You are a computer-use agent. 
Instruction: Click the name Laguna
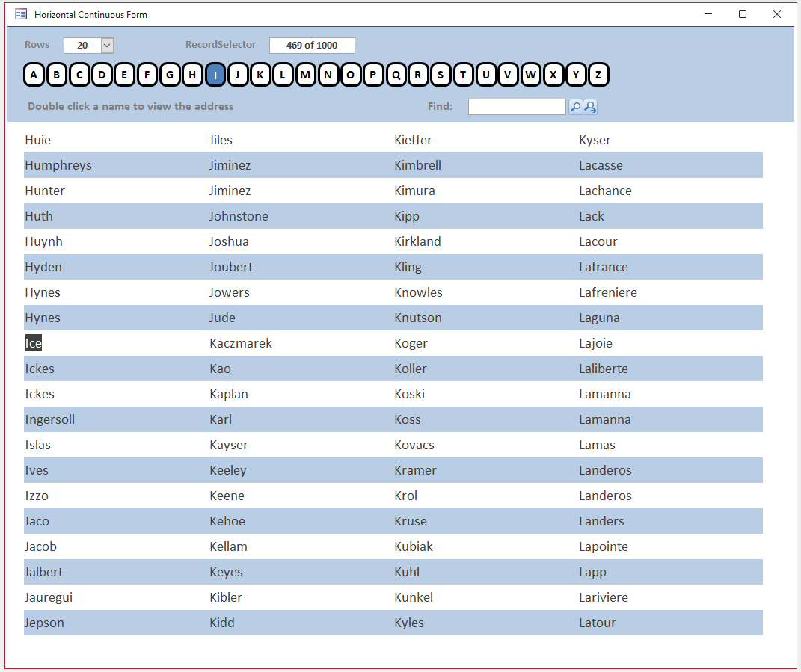tap(599, 318)
